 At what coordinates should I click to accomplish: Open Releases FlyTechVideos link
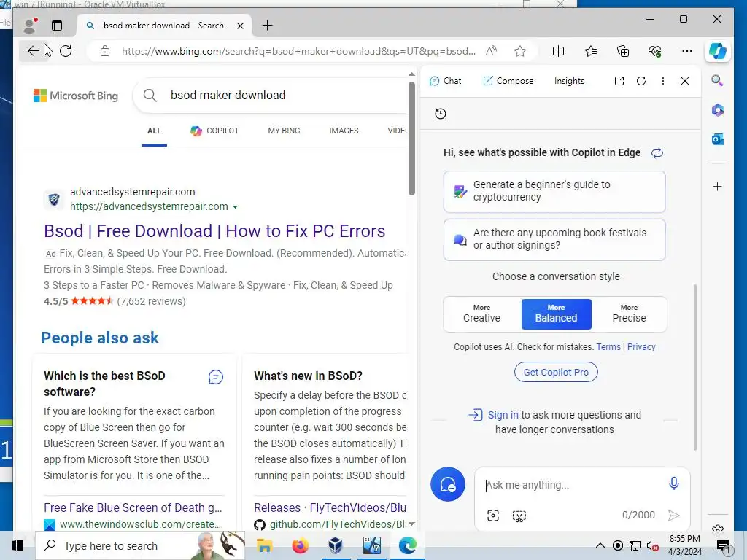pyautogui.click(x=330, y=507)
